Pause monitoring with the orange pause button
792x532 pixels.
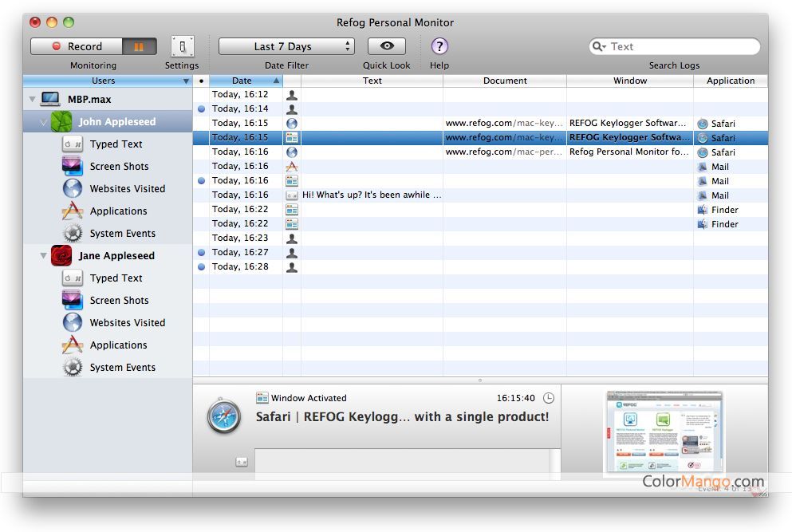click(x=139, y=46)
